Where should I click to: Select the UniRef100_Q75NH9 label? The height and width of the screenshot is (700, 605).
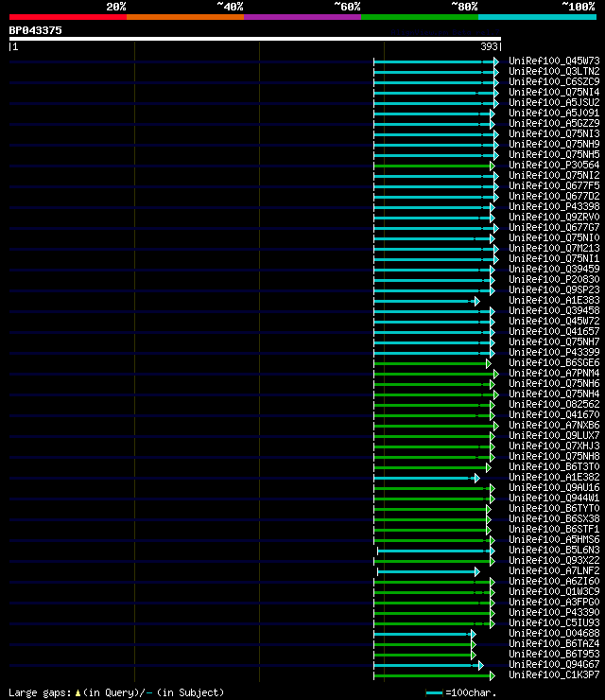(554, 144)
